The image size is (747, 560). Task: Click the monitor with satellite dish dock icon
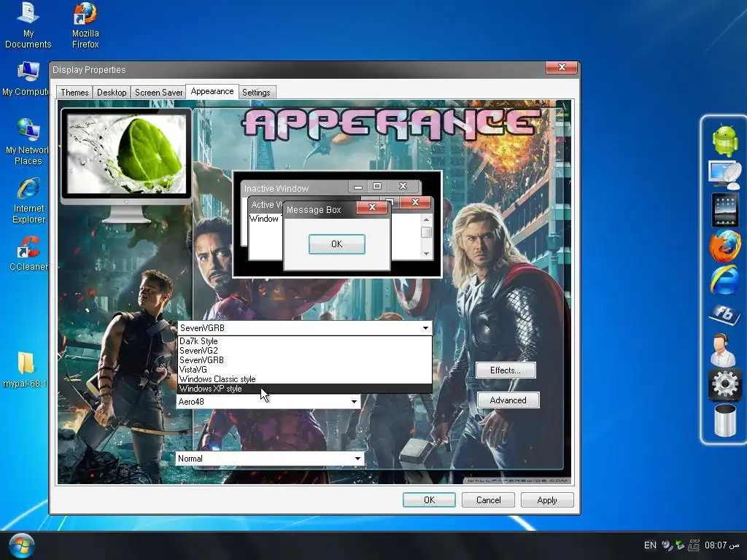pos(724,175)
